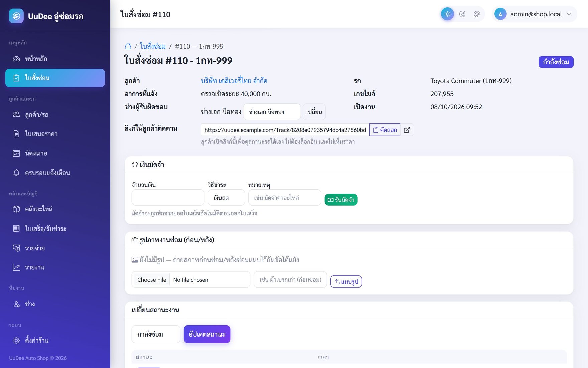Click the image placeholder icon ยังไม่มีรูป
Viewport: 588px width, 368px height.
click(x=135, y=260)
